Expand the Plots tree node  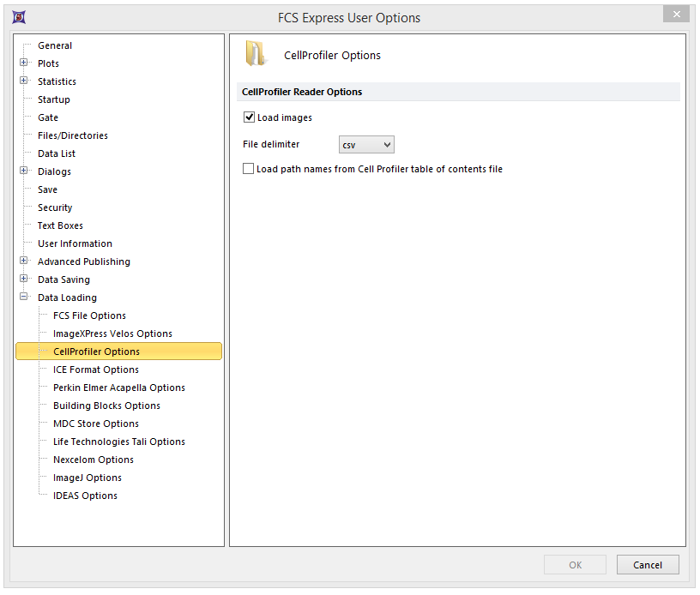click(24, 63)
